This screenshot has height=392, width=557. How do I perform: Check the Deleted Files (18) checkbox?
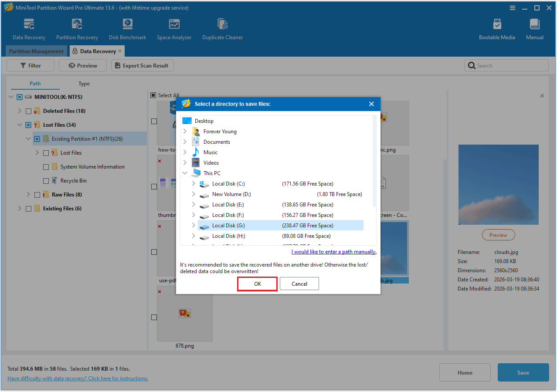[x=28, y=111]
